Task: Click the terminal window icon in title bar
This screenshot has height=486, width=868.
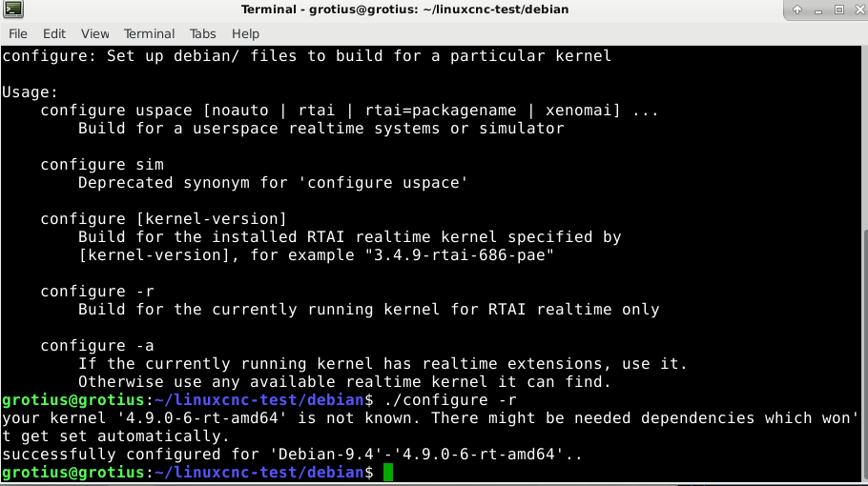Action: (12, 10)
